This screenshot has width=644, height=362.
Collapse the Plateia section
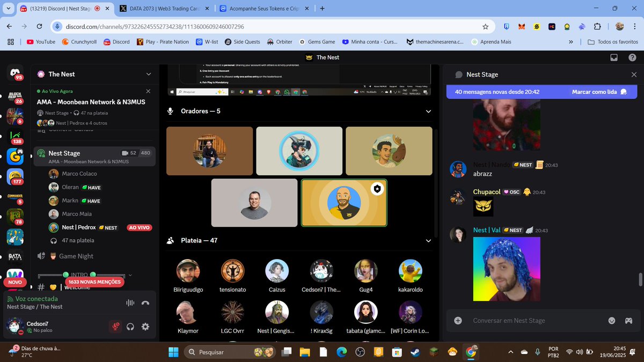point(428,240)
